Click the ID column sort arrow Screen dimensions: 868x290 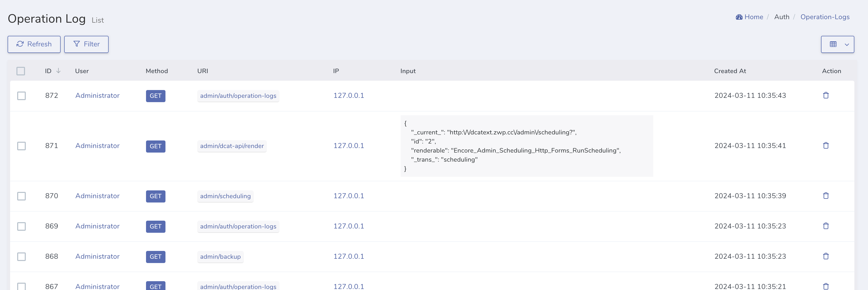pos(58,71)
